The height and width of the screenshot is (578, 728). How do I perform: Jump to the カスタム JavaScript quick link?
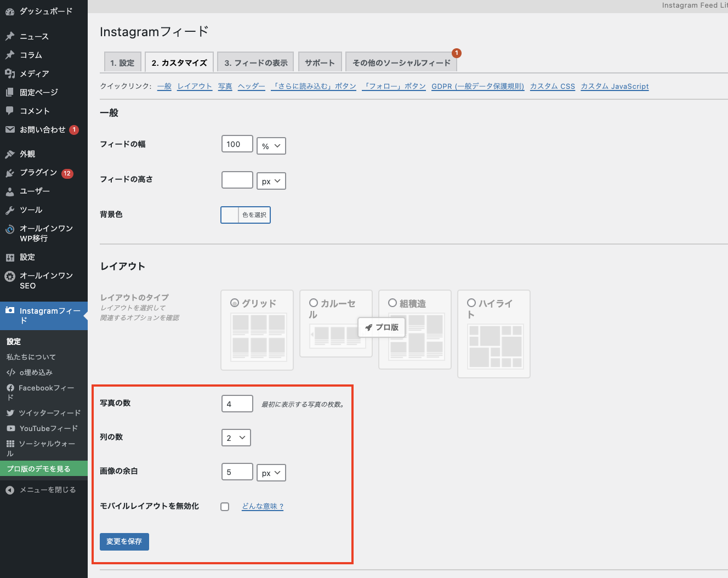(615, 86)
